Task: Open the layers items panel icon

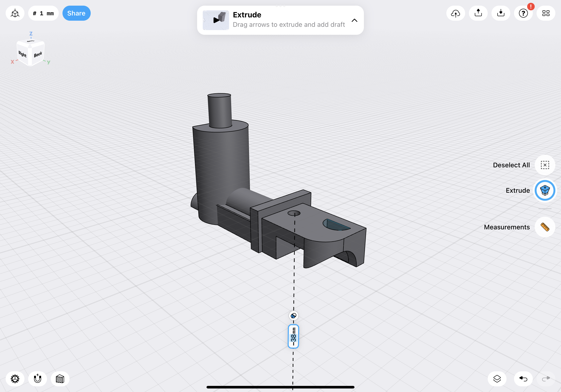Action: 497,379
